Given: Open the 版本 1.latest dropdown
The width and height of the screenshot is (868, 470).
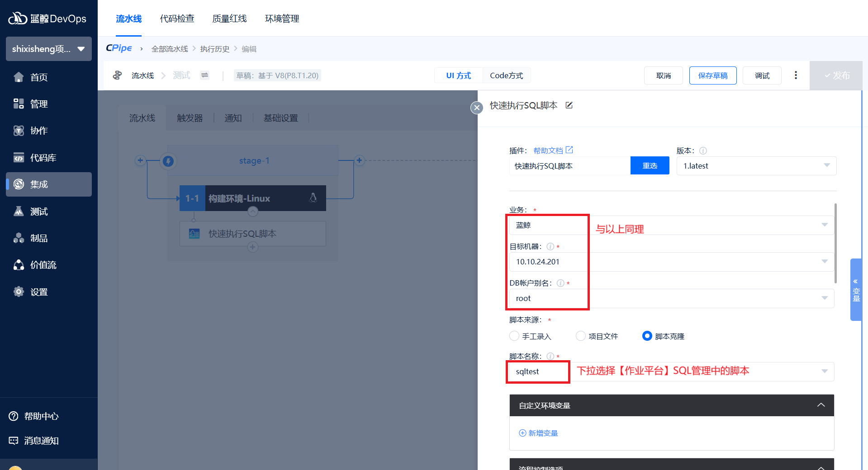Looking at the screenshot, I should pyautogui.click(x=756, y=166).
